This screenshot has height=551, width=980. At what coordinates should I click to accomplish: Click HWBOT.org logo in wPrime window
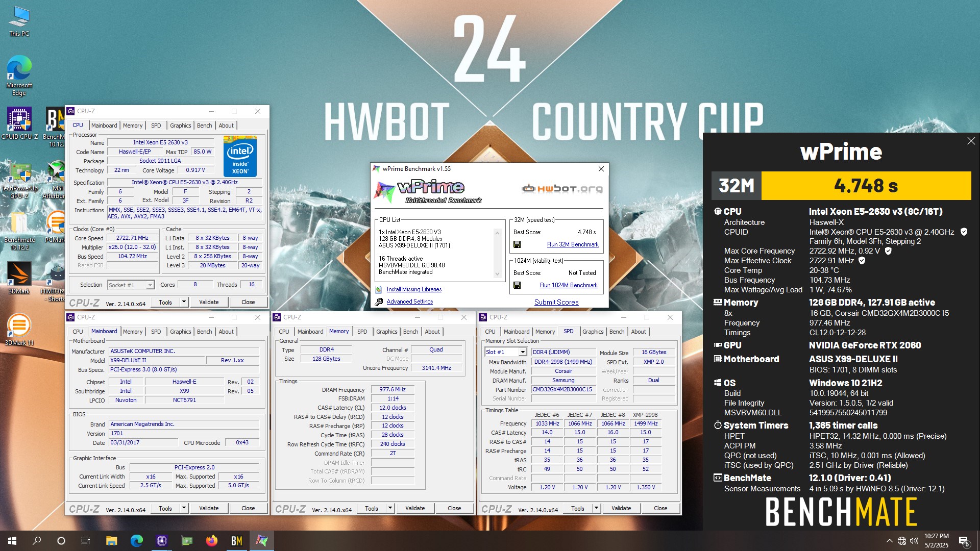pos(562,189)
